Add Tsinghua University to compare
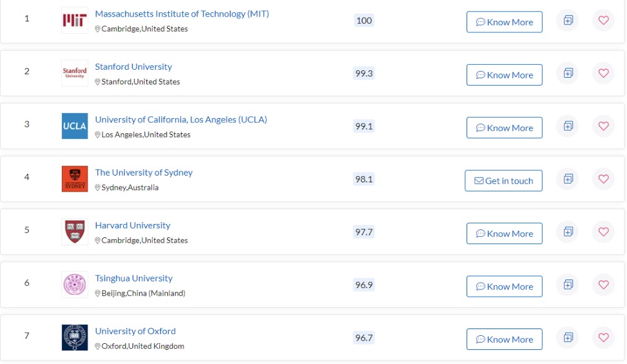 pyautogui.click(x=568, y=284)
